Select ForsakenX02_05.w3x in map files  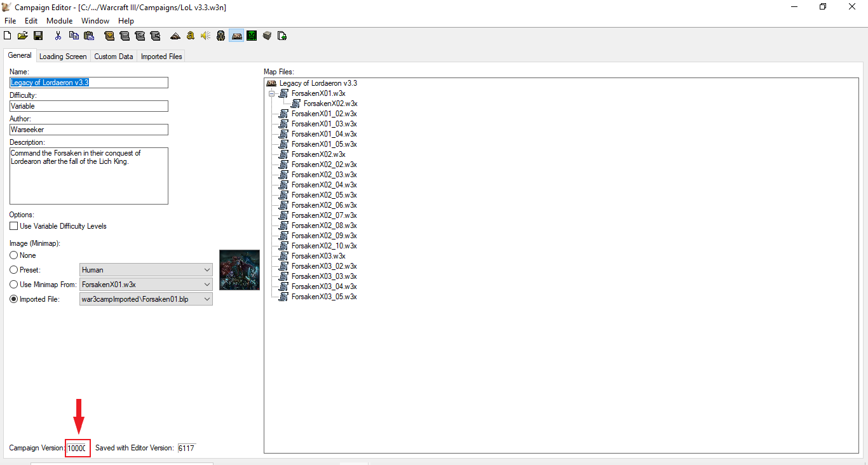tap(324, 195)
